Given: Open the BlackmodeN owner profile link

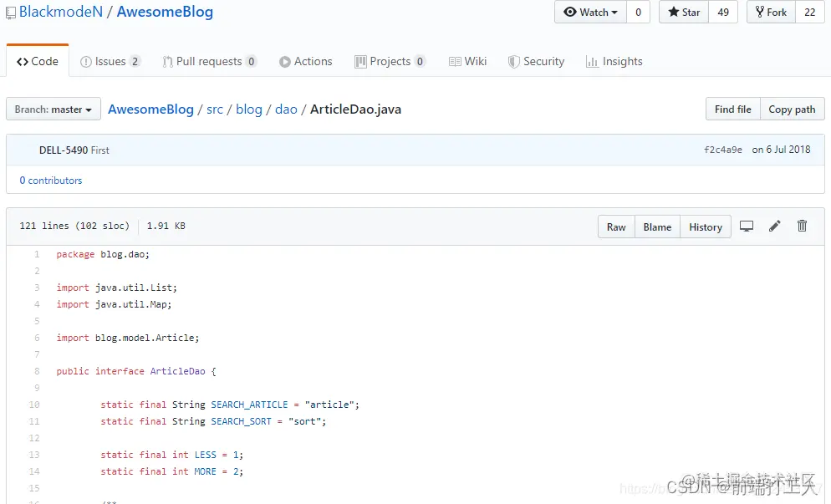Looking at the screenshot, I should 61,12.
